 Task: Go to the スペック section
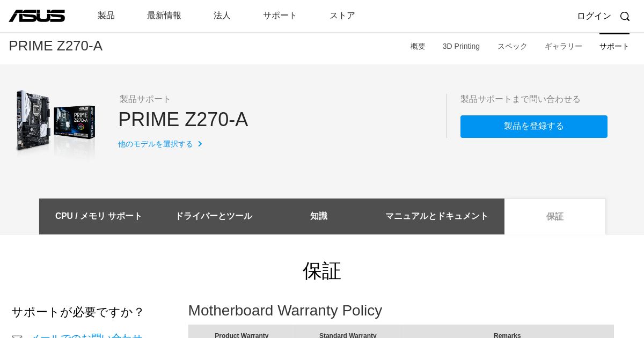click(513, 46)
